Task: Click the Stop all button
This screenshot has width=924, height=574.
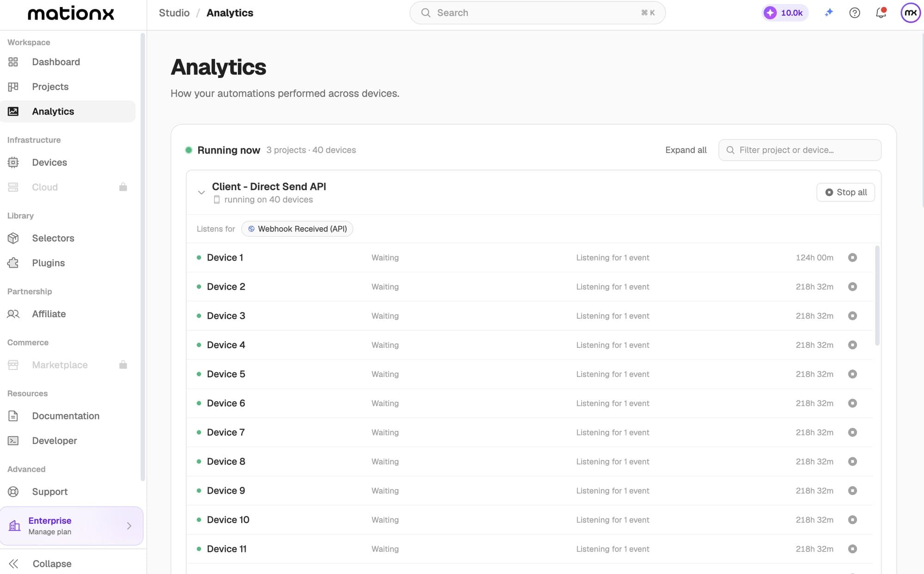Action: click(x=845, y=192)
